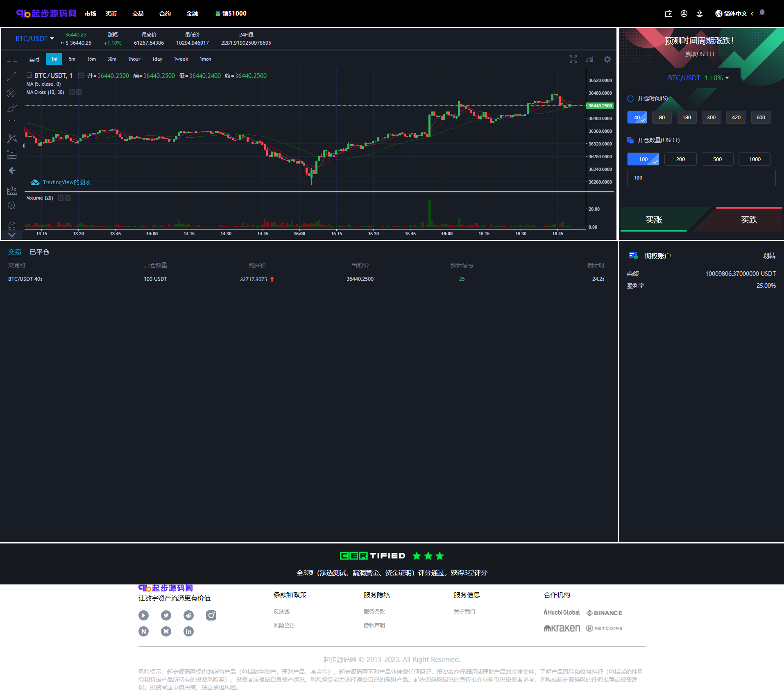Image resolution: width=784 pixels, height=691 pixels.
Task: Click the TradingView的图表 attribution link
Action: (x=61, y=182)
